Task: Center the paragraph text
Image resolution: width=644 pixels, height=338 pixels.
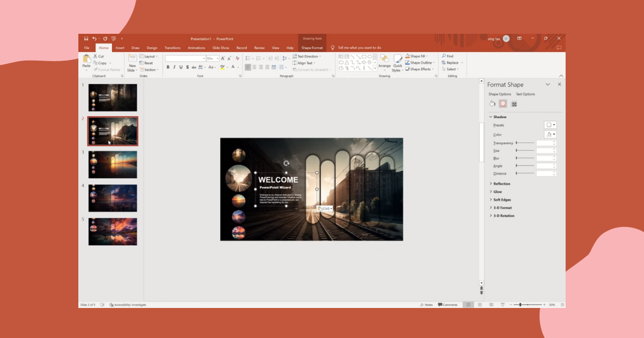Action: [x=254, y=67]
